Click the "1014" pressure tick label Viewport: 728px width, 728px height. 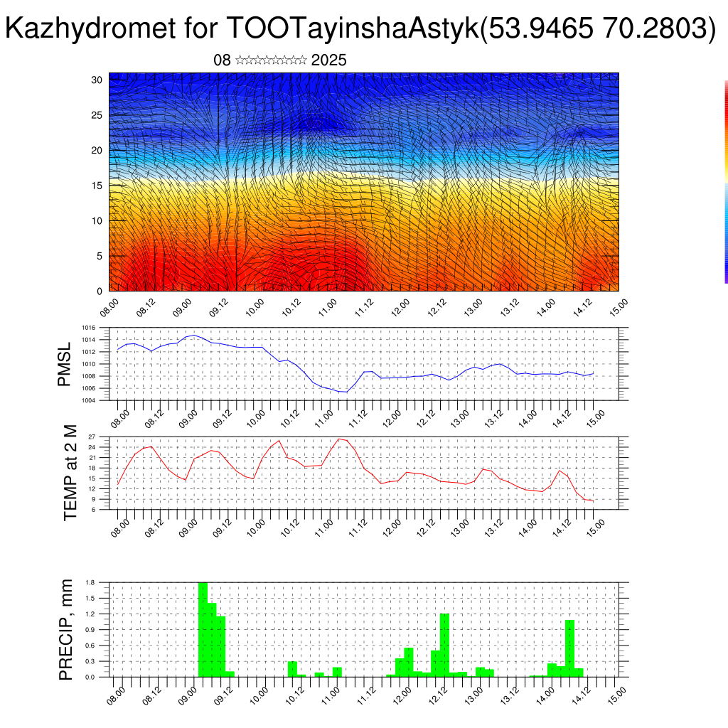click(x=89, y=340)
